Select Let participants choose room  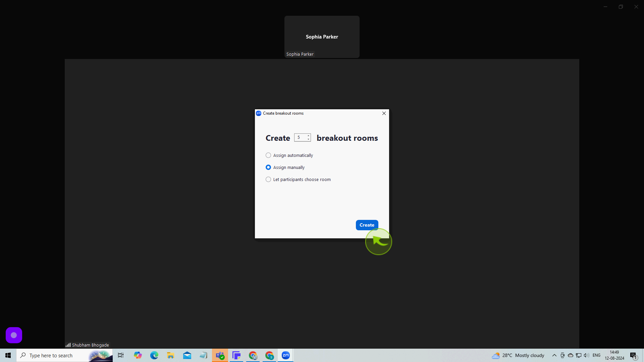tap(268, 179)
